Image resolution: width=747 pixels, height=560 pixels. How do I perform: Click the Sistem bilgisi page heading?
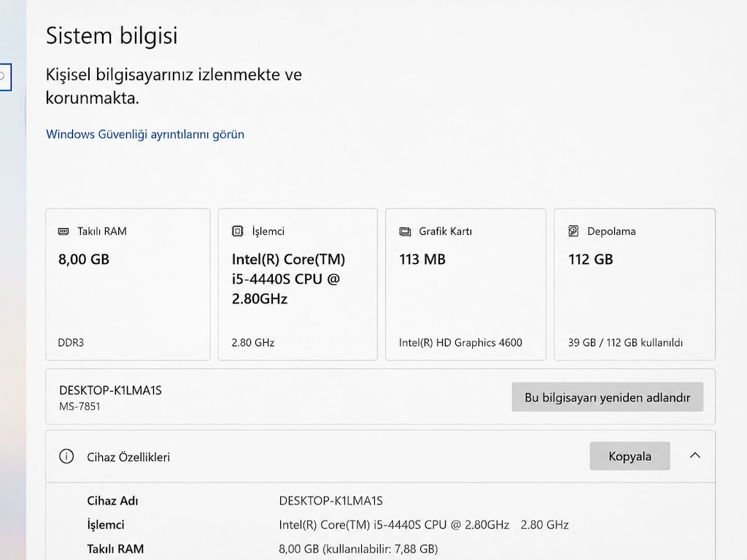click(112, 36)
